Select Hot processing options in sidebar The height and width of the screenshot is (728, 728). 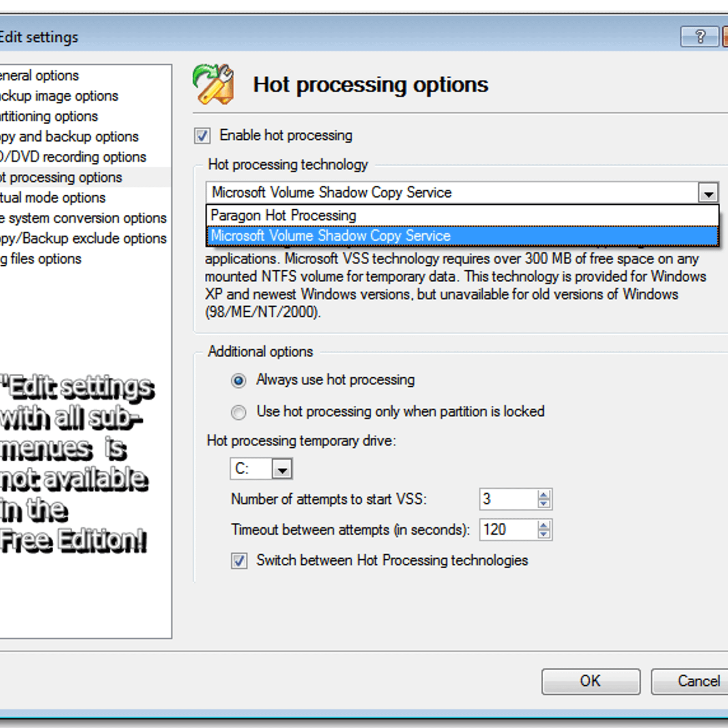click(85, 177)
